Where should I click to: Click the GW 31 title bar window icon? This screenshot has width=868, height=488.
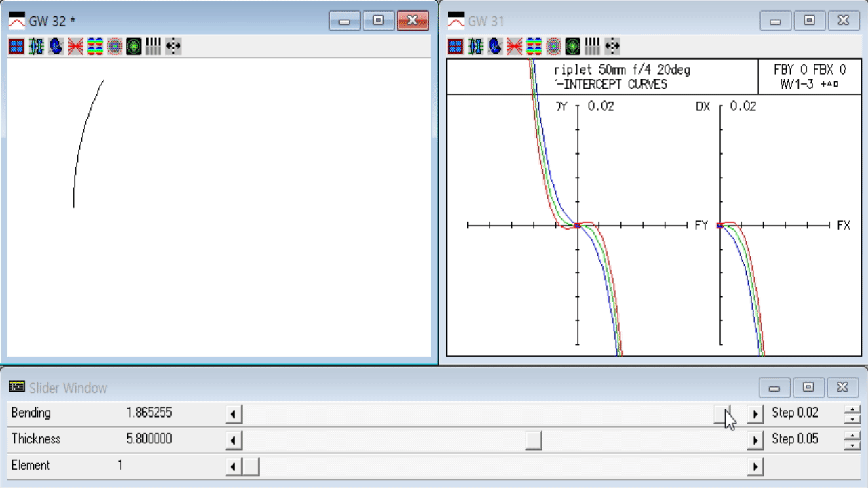click(x=456, y=21)
